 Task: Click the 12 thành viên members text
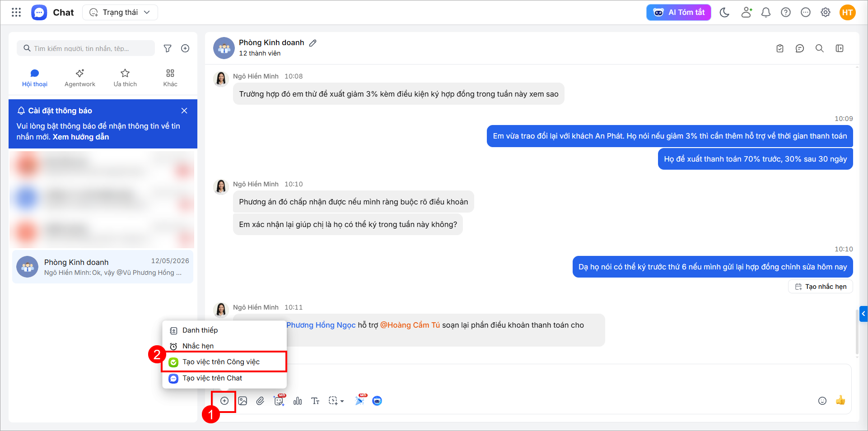(260, 53)
